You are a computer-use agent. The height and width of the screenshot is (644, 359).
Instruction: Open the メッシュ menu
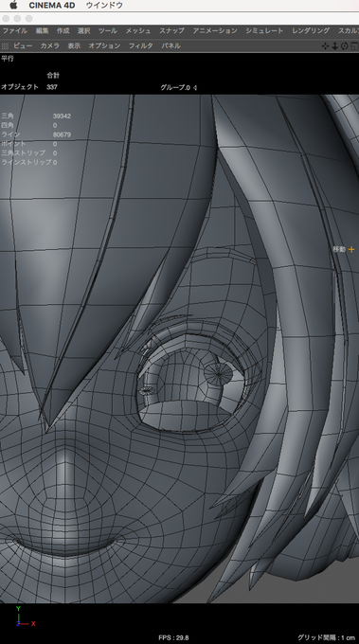coord(138,31)
